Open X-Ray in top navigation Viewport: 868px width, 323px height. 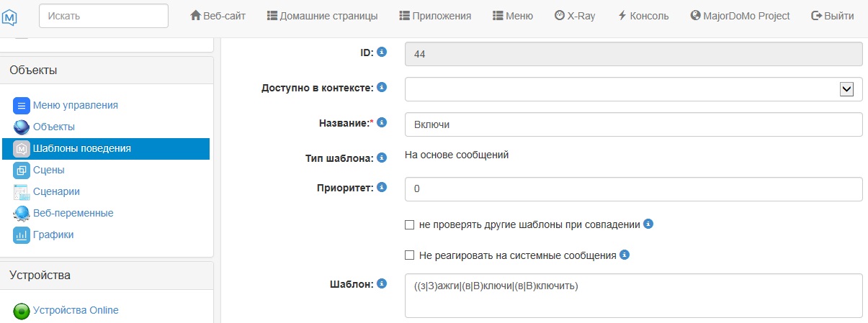click(x=575, y=16)
